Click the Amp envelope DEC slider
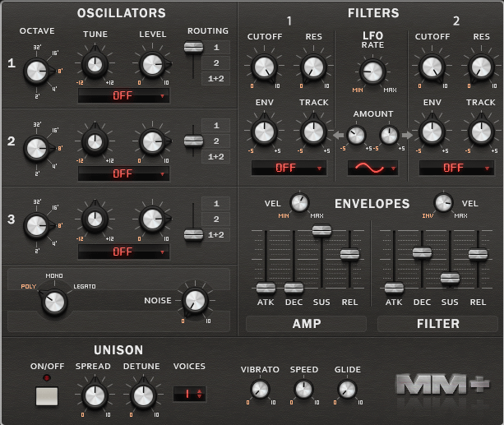 [294, 288]
